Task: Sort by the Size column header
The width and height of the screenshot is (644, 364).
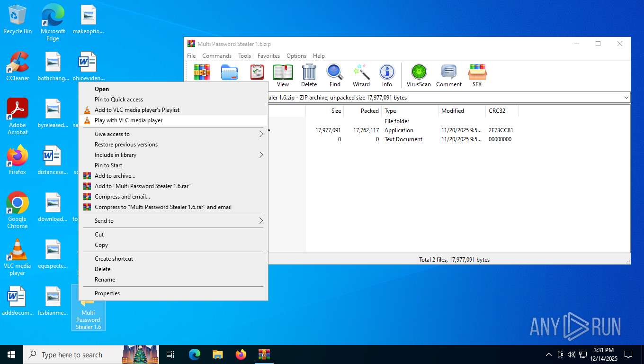Action: [x=324, y=111]
